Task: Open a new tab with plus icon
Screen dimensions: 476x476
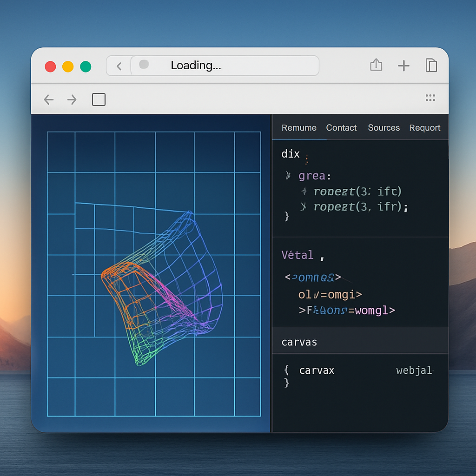Action: click(x=404, y=66)
